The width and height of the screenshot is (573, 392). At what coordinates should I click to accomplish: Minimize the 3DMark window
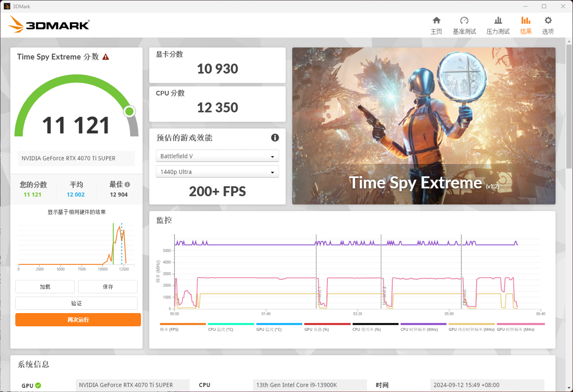pos(526,6)
